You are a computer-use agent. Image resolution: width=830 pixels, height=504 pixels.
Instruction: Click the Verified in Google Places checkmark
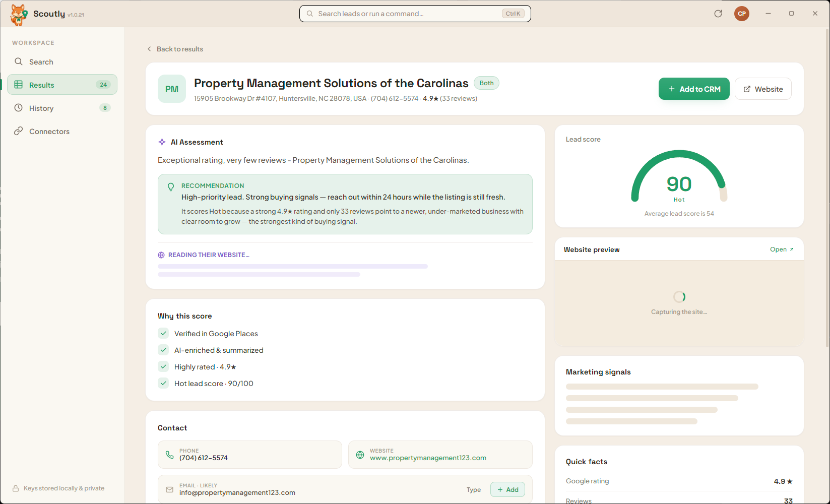point(163,333)
